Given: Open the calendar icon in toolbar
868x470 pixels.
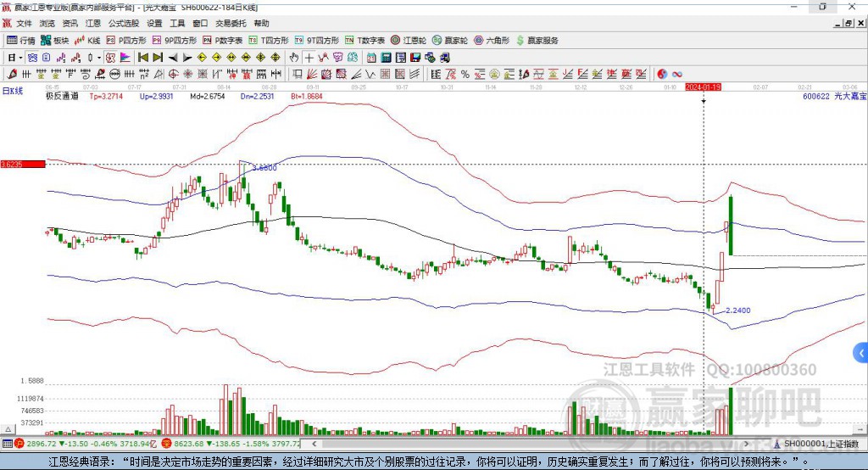Looking at the screenshot, I should (x=371, y=58).
